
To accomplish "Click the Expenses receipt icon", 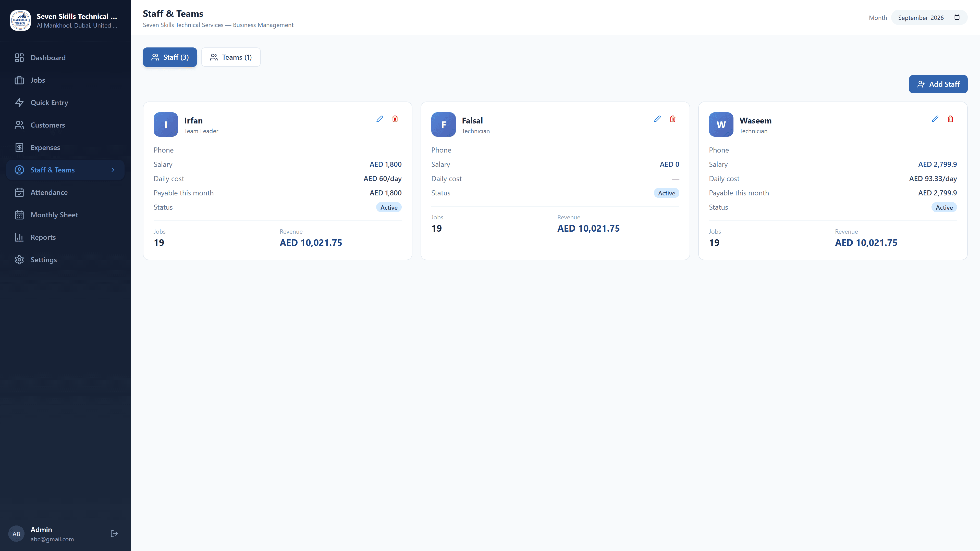I will point(19,147).
